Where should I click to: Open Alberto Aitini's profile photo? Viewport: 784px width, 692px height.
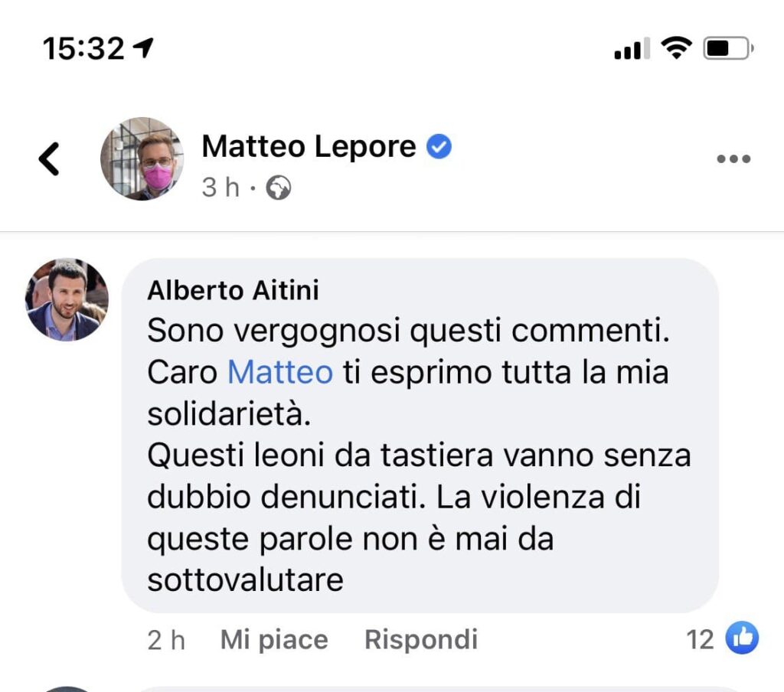coord(67,299)
